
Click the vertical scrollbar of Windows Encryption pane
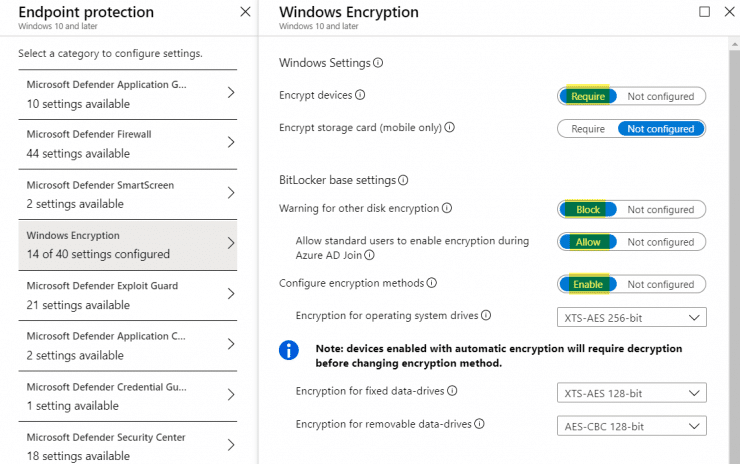734,250
